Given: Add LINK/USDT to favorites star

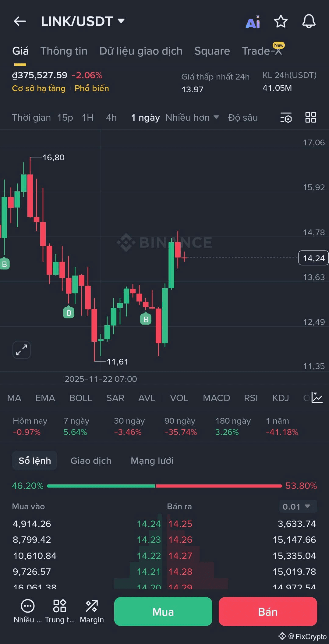Looking at the screenshot, I should [x=281, y=21].
